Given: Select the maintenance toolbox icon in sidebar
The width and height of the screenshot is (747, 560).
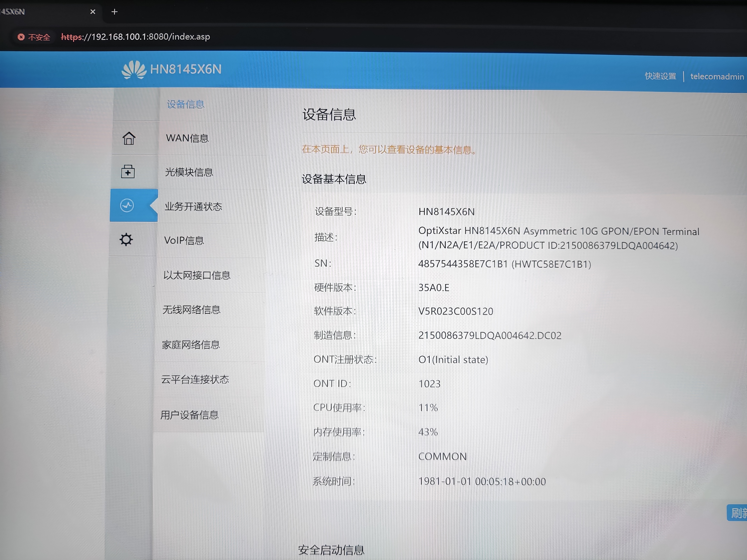Looking at the screenshot, I should tap(128, 172).
